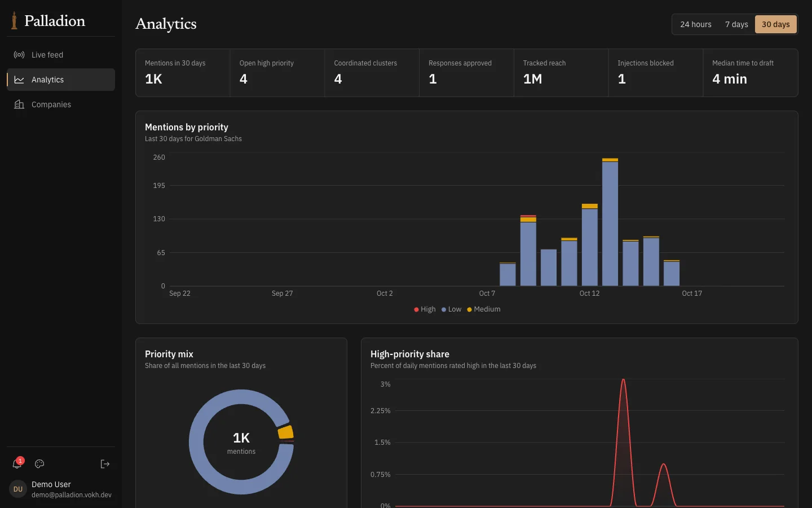This screenshot has width=812, height=508.
Task: Click the Analytics page title
Action: (x=166, y=24)
